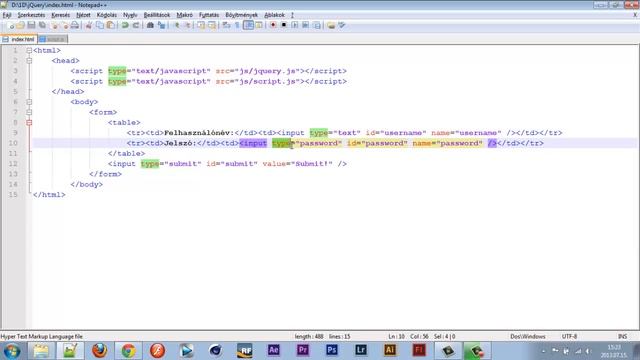Screen dimensions: 640x360
Task: Open the Replace dialog toolbar icon
Action: 162,25
